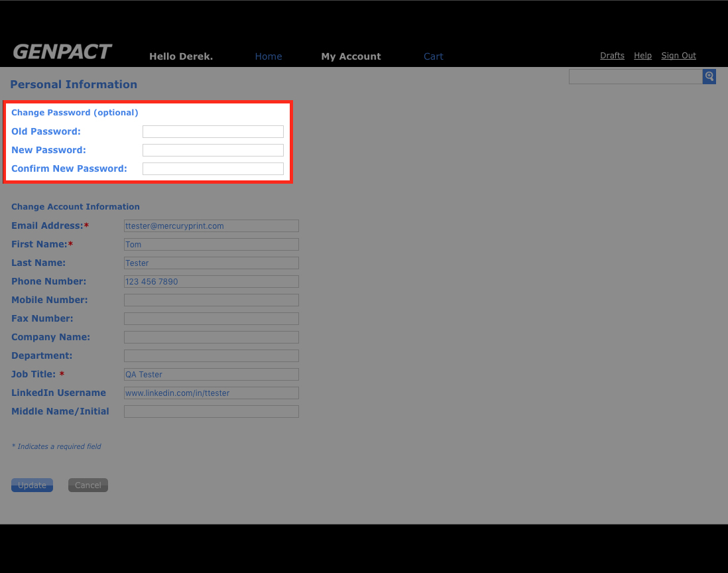
Task: Click the search magnifier icon
Action: [x=709, y=77]
